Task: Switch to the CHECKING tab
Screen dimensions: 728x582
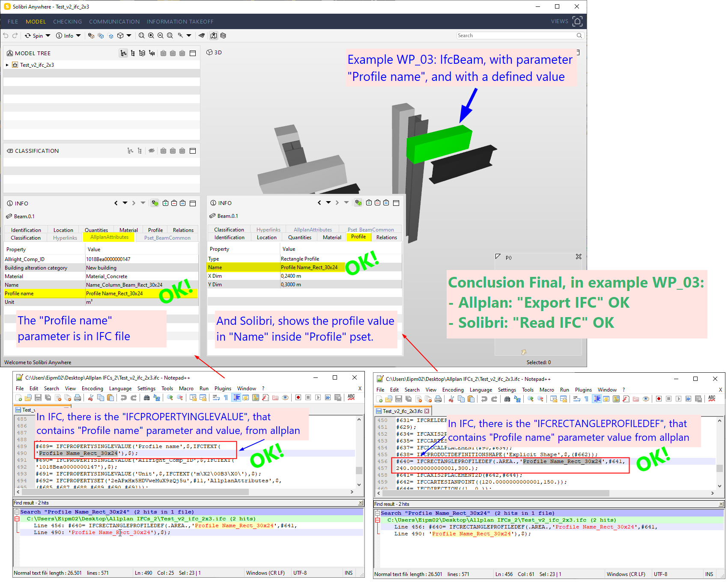Action: pyautogui.click(x=67, y=21)
